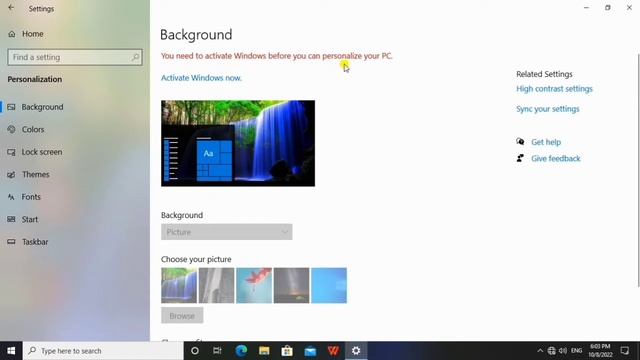Click the Colors palette icon in sidebar
Screen dimensions: 640x360
(11, 129)
